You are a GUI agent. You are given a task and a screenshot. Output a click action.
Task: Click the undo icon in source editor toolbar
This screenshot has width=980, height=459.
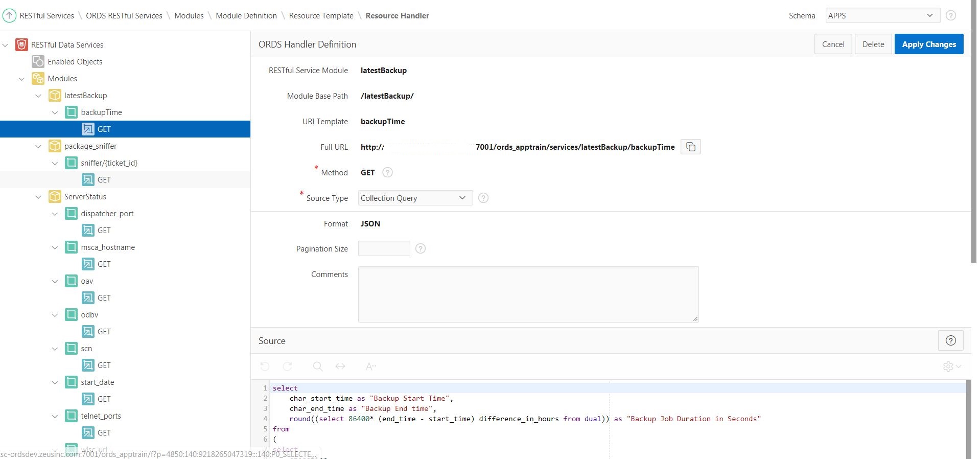pyautogui.click(x=265, y=366)
